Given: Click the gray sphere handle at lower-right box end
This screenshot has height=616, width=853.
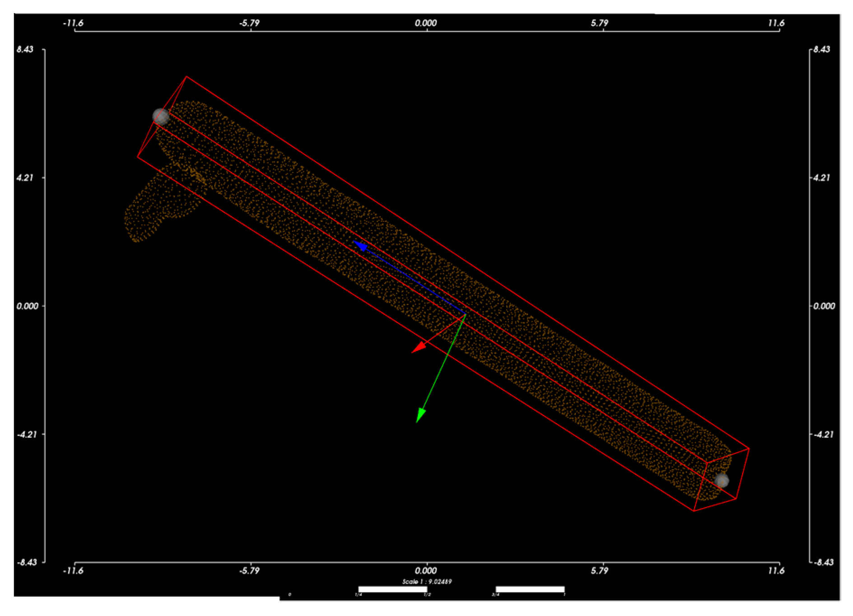Looking at the screenshot, I should tap(722, 481).
